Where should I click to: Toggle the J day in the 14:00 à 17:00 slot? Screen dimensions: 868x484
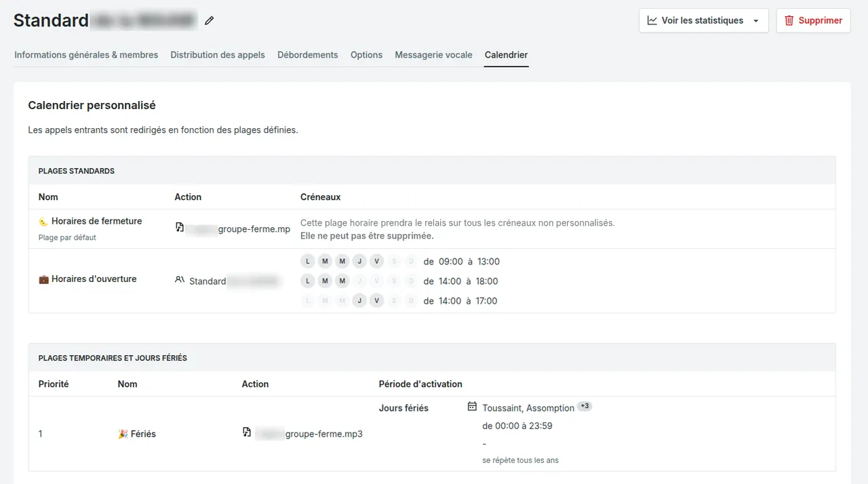359,301
